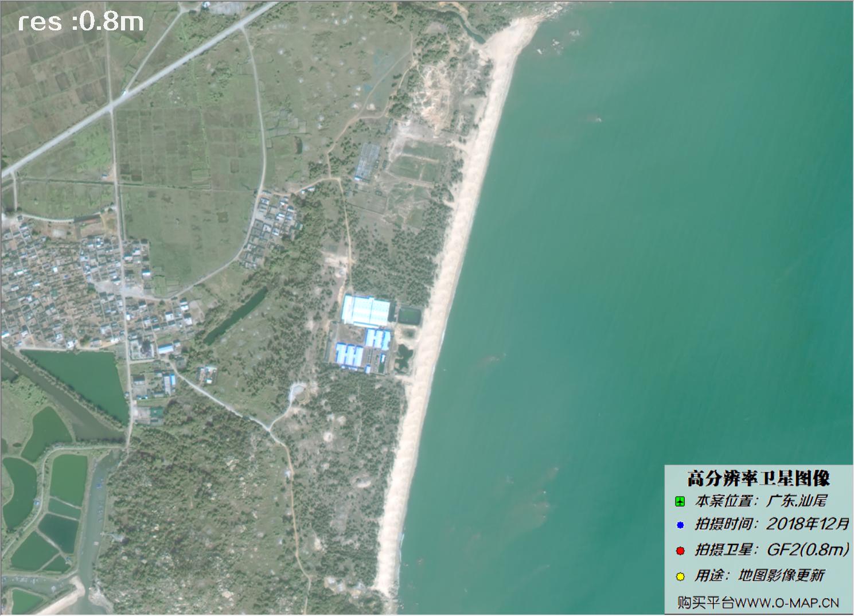The height and width of the screenshot is (616, 854).
Task: Open the WWW.O-MAP.CN purchase platform link
Action: (x=758, y=603)
